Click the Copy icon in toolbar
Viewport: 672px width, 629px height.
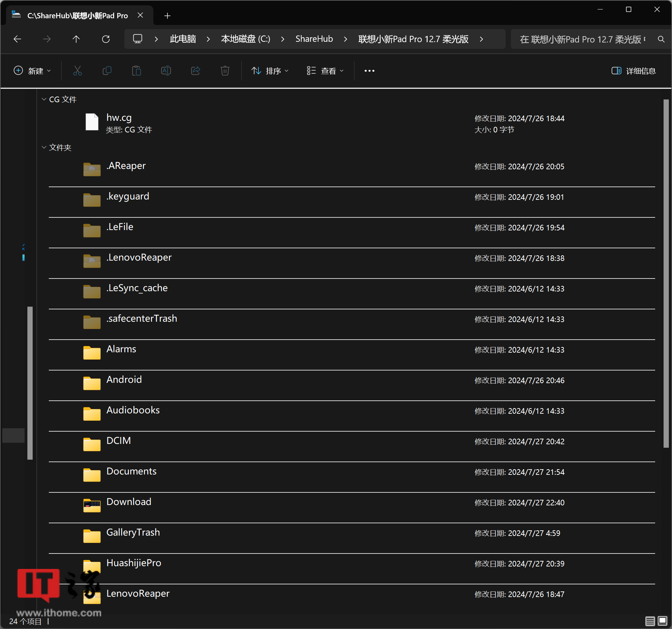[107, 71]
